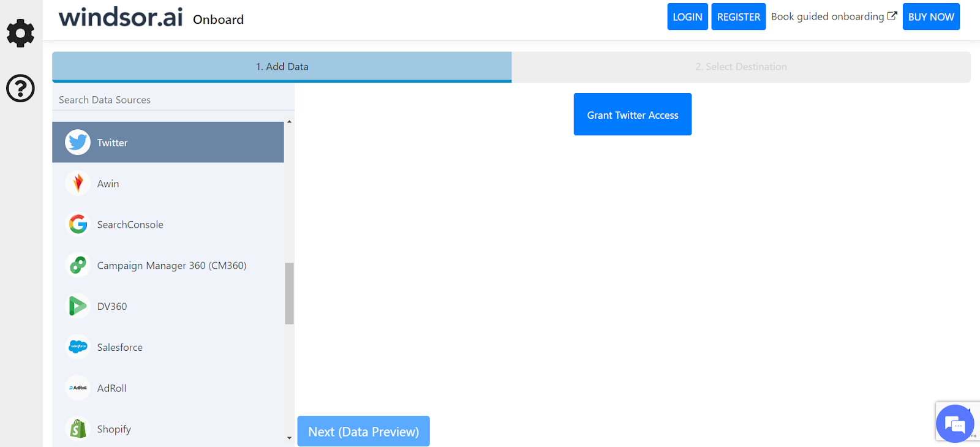Screen dimensions: 980x447
Task: Select Twitter data source
Action: [x=168, y=142]
